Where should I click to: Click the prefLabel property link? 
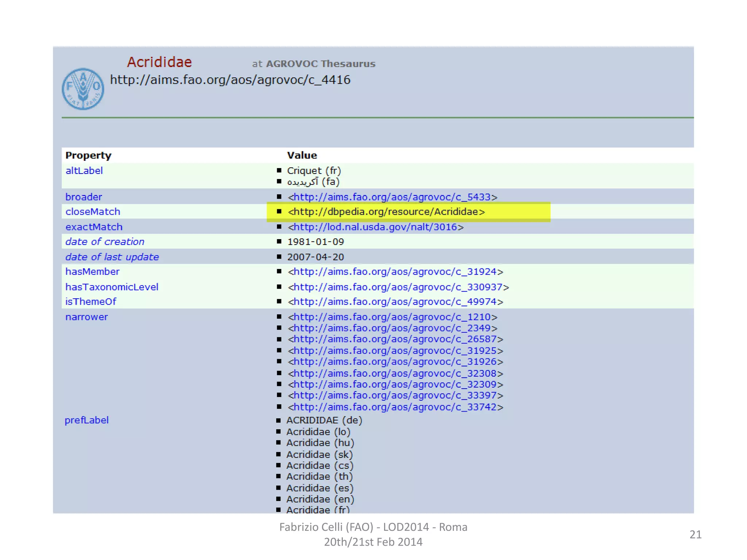point(86,420)
